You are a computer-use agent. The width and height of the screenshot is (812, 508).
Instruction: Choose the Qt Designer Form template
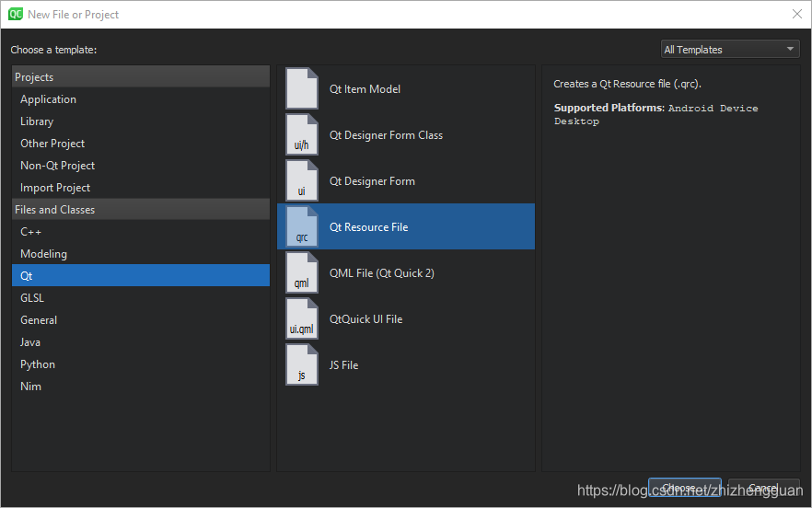[406, 180]
